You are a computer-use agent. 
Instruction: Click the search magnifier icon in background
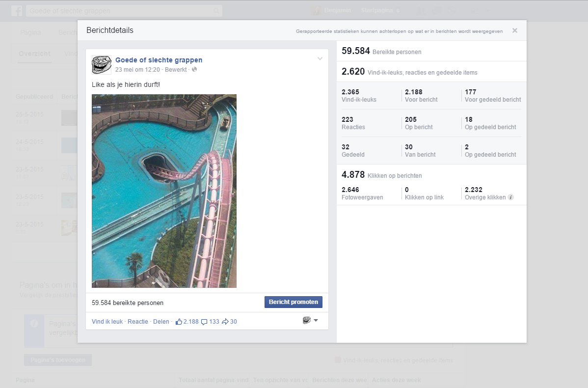216,11
